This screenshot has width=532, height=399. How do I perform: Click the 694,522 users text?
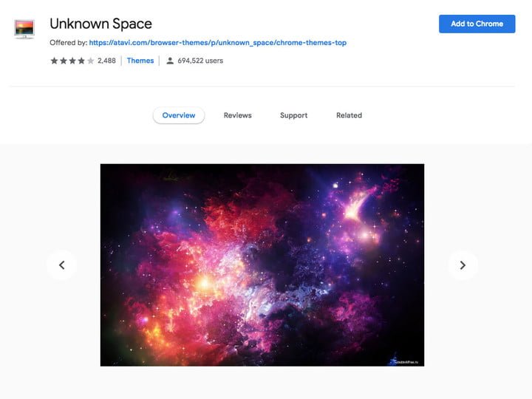[x=200, y=61]
